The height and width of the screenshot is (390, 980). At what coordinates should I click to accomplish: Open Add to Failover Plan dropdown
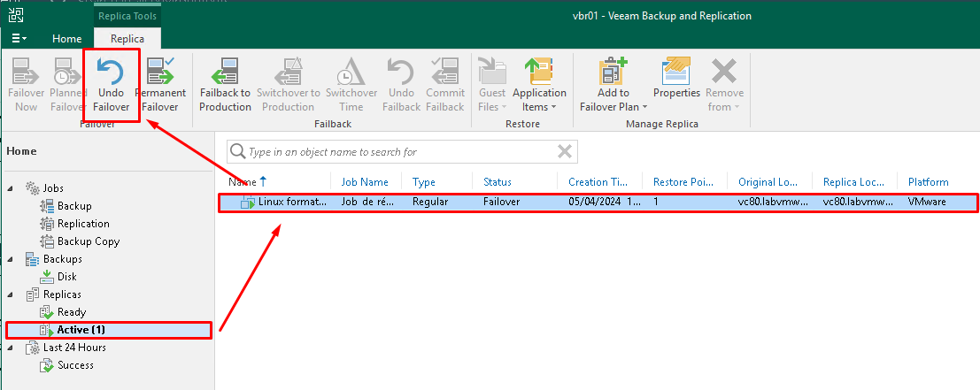tap(613, 86)
